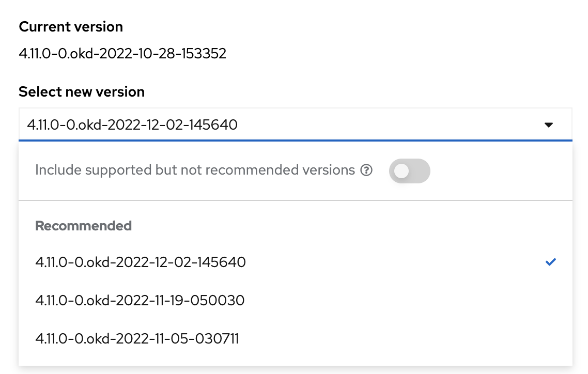
Task: Click the Recommended group heading
Action: 83,226
